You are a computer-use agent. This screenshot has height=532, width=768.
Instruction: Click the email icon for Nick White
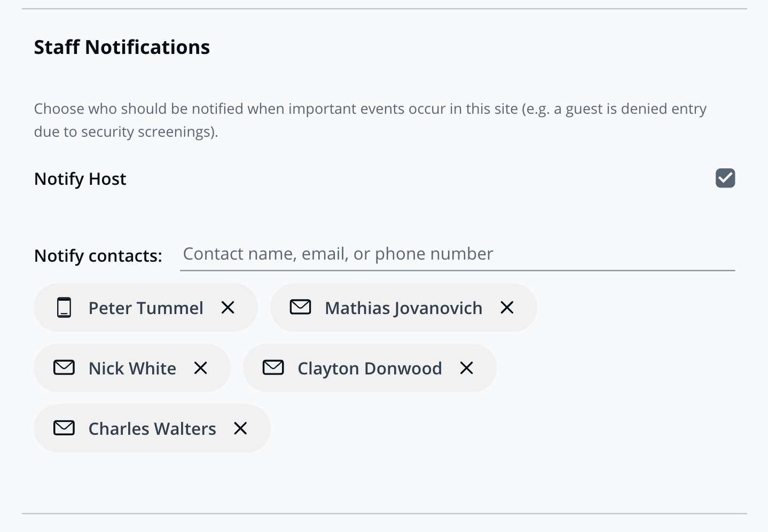(x=64, y=367)
